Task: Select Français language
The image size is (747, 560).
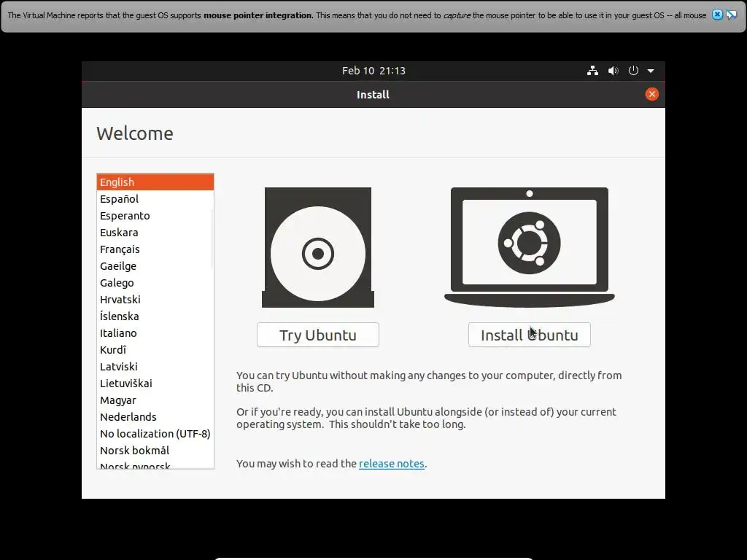Action: [155, 249]
